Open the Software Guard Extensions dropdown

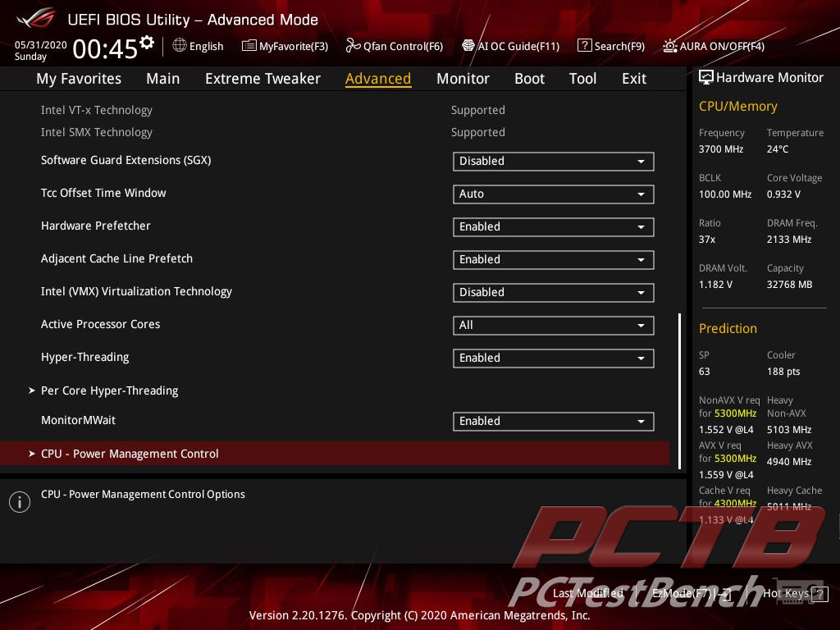coord(554,162)
